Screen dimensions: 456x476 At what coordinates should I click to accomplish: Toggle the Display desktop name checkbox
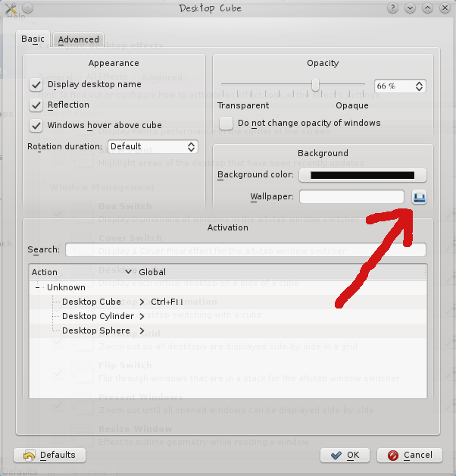(36, 85)
